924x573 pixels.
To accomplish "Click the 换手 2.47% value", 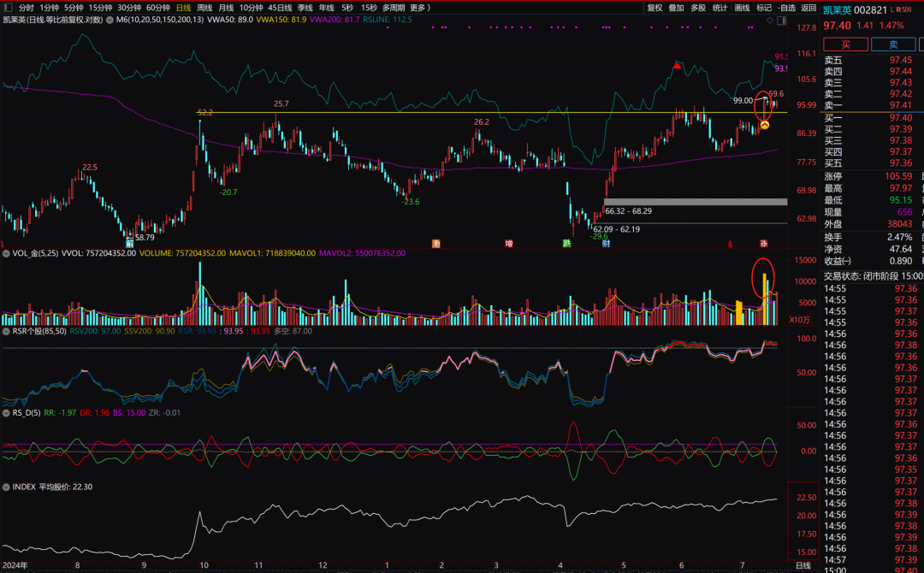I will coord(900,238).
